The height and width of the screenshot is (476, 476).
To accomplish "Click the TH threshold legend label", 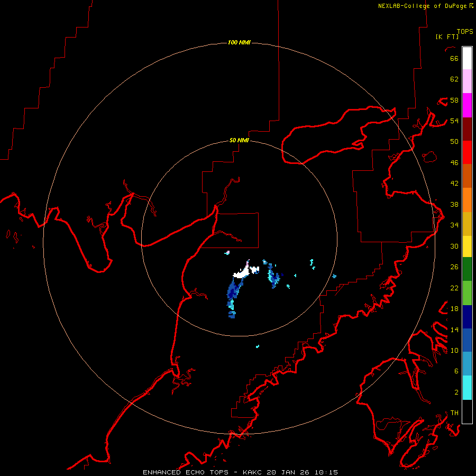I will [x=454, y=413].
